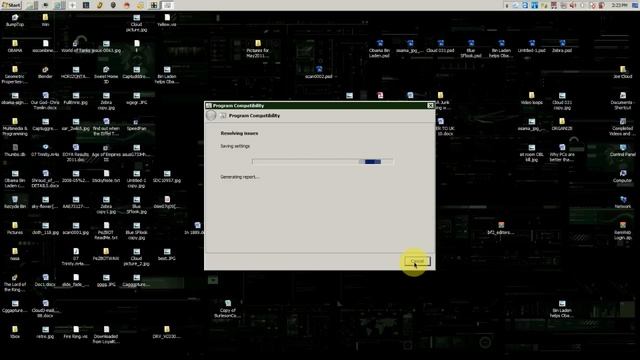Select the Doc1.docx document icon

point(45,280)
